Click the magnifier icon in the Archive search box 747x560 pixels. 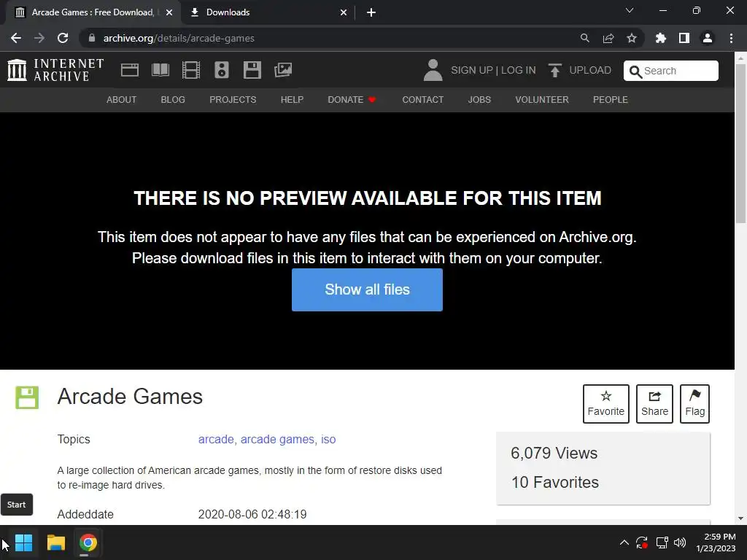click(x=635, y=71)
